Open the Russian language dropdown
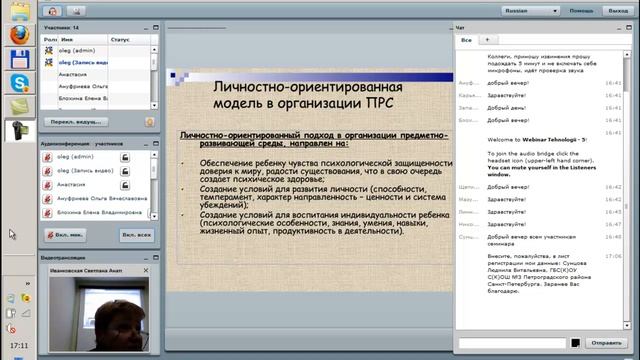640x360 pixels. coord(530,11)
